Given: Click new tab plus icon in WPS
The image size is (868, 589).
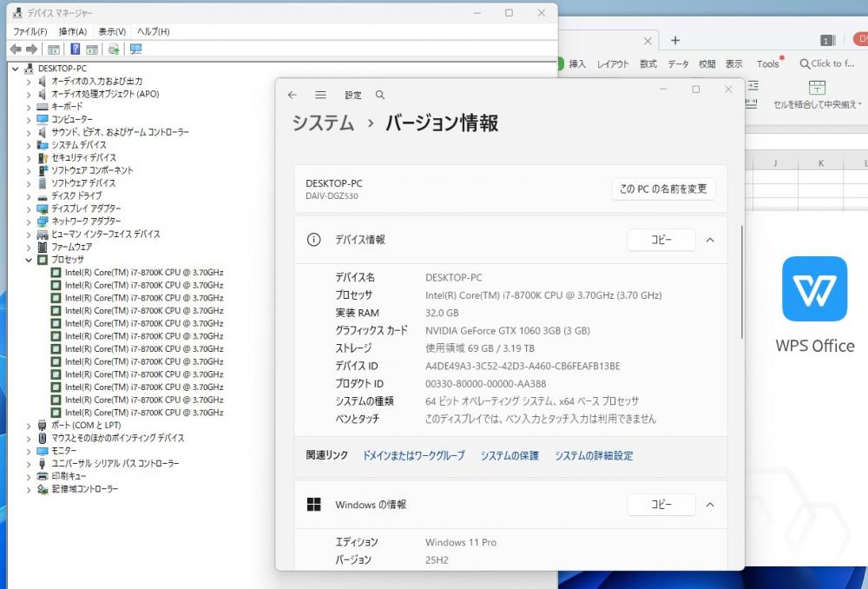Looking at the screenshot, I should point(674,41).
